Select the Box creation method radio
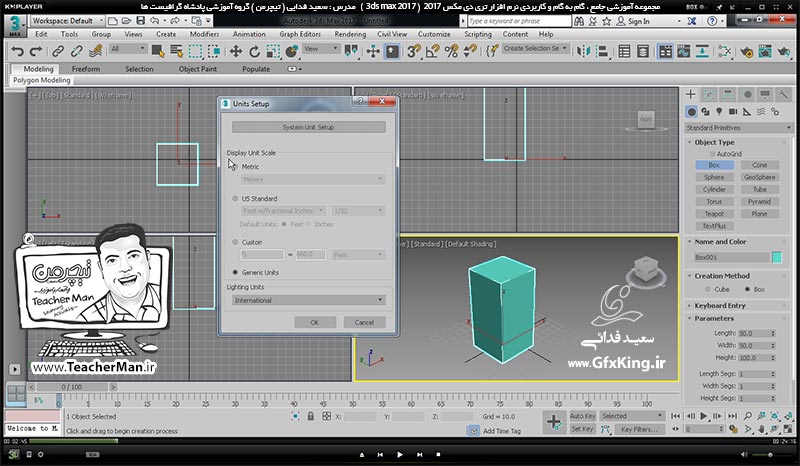 coord(747,289)
